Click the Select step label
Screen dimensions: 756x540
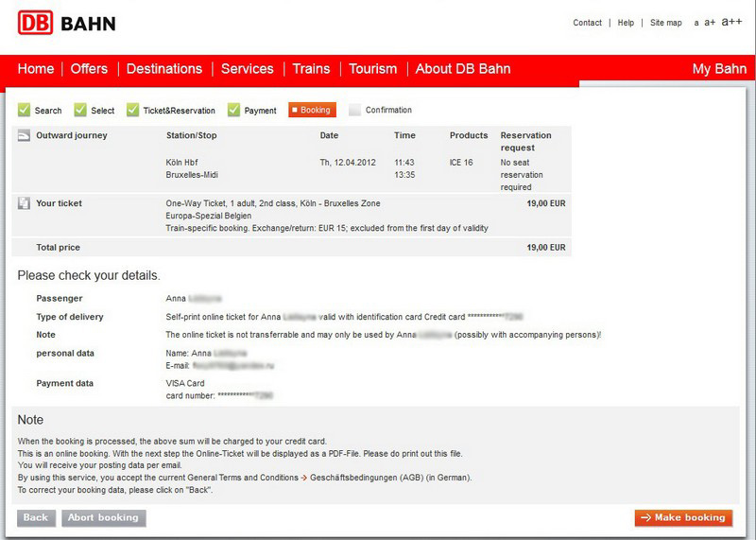[103, 111]
